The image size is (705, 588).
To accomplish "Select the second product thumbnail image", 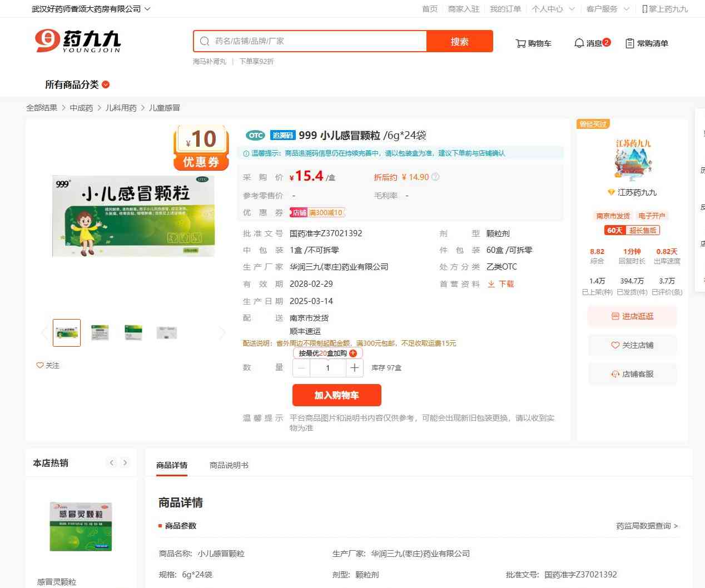I will pos(100,333).
